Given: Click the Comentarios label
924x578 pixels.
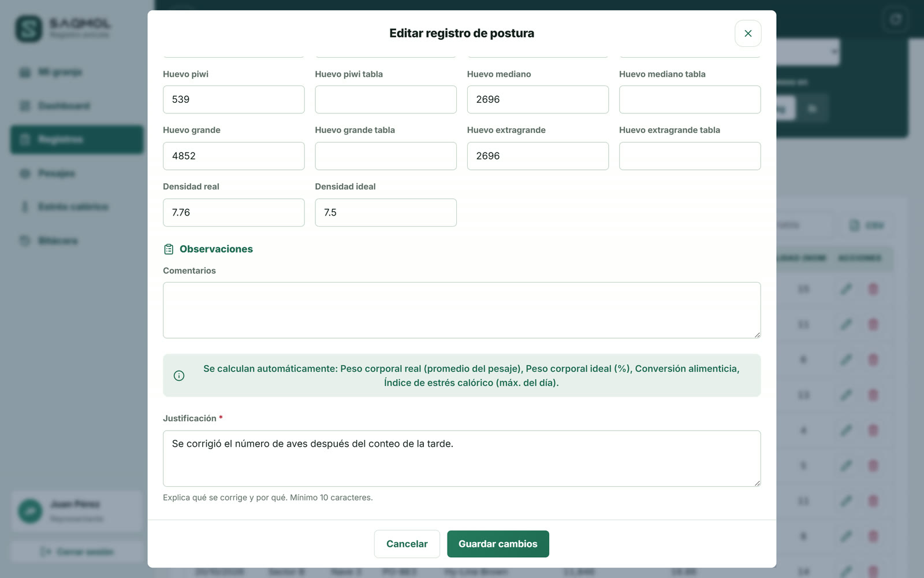Looking at the screenshot, I should coord(189,271).
